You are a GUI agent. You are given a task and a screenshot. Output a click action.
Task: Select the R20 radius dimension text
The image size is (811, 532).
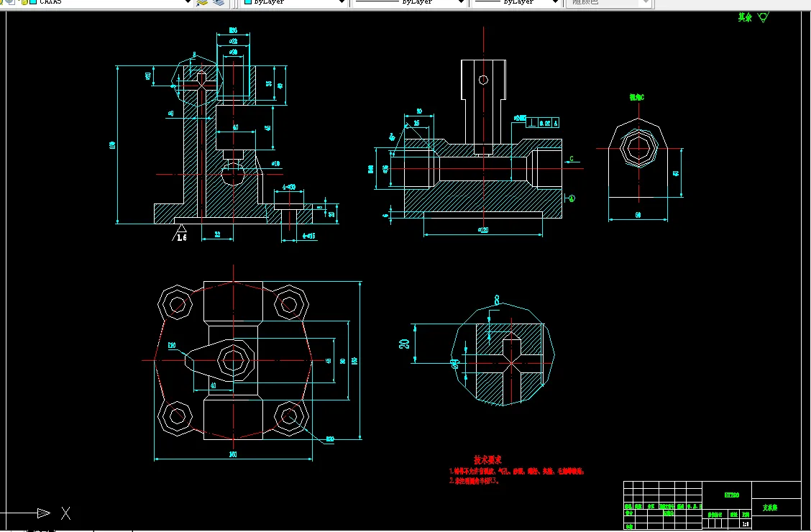point(330,439)
